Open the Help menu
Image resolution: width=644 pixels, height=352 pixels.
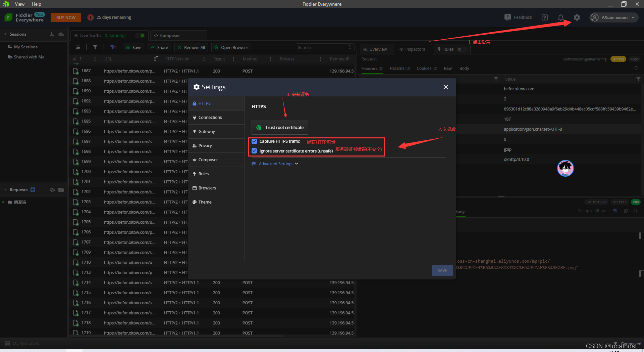coord(37,4)
